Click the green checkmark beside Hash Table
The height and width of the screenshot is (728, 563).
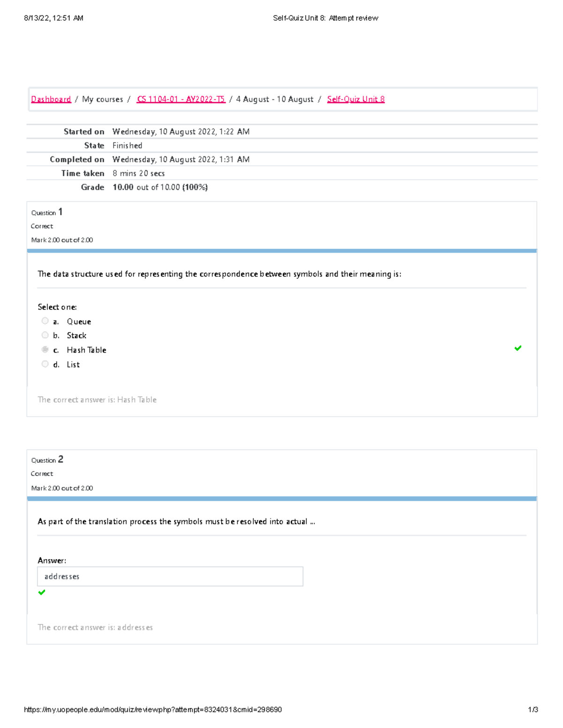point(518,348)
